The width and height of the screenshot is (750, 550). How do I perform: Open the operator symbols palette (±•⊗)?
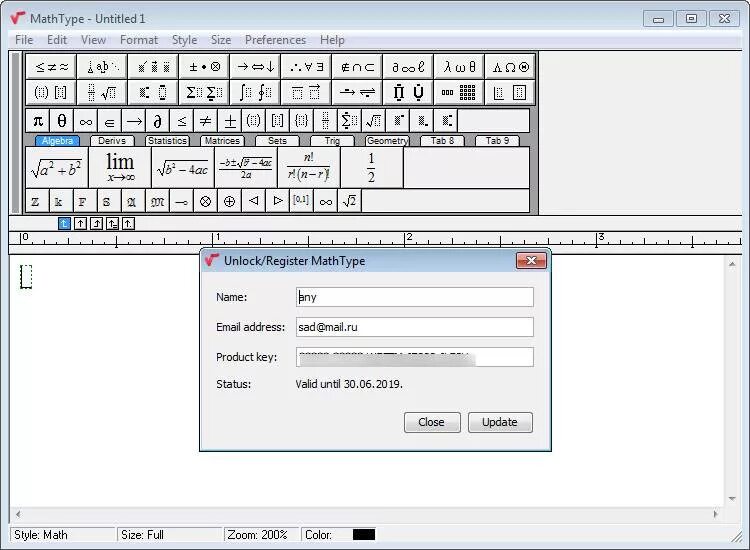205,66
